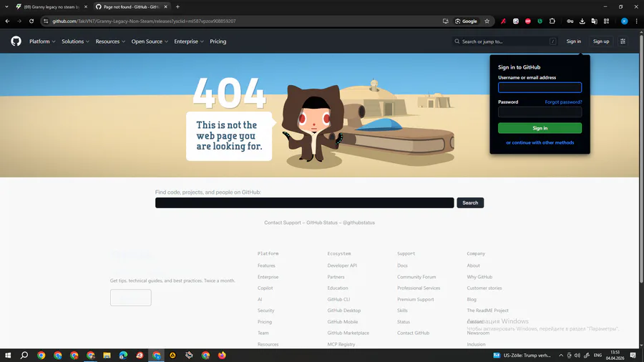The height and width of the screenshot is (362, 644).
Task: Click the translate extension icon
Action: (594, 21)
